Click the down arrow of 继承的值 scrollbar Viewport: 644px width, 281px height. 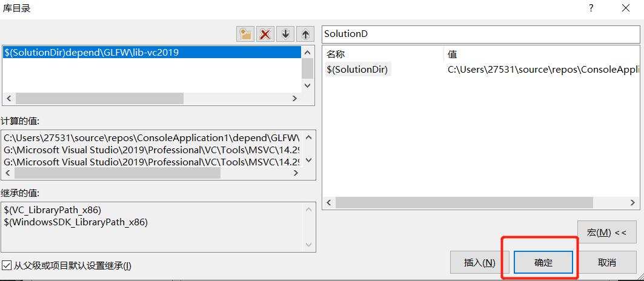pyautogui.click(x=309, y=245)
